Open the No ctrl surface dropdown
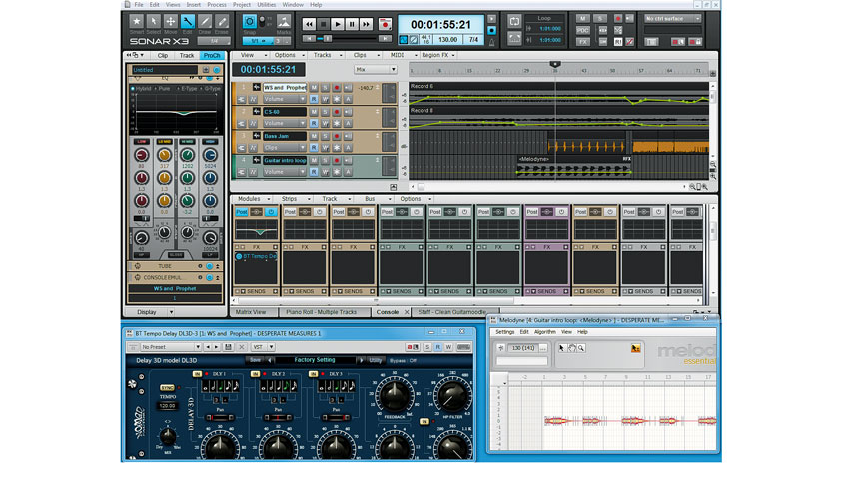Image resolution: width=849 pixels, height=504 pixels. (x=672, y=18)
